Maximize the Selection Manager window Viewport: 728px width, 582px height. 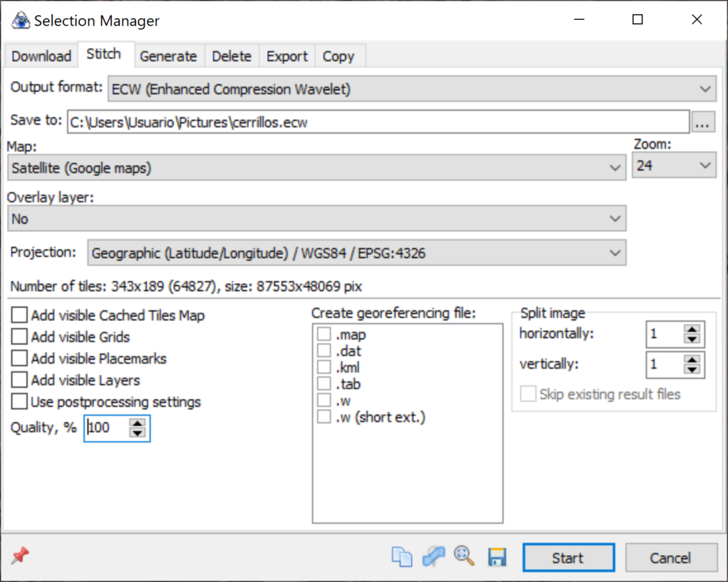[638, 19]
